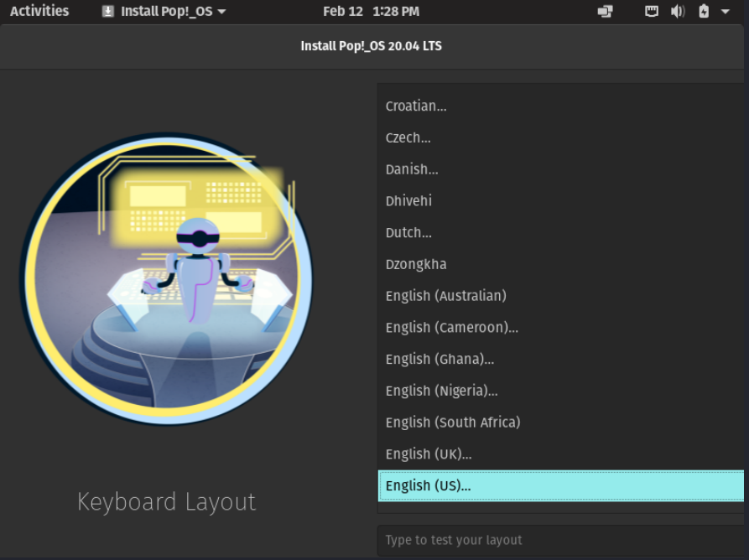Click the installer icon in top bar

click(108, 11)
